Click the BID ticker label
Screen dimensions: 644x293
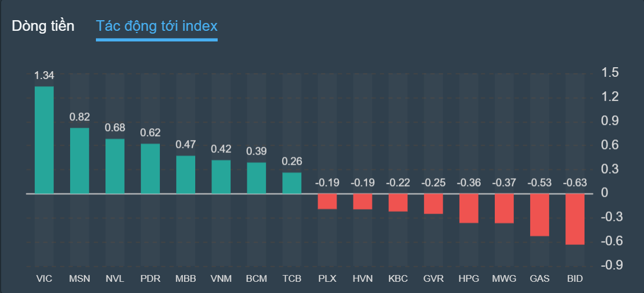click(x=575, y=278)
